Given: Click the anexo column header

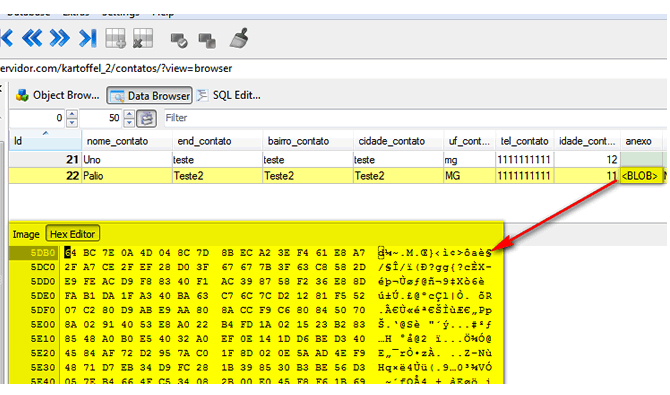Looking at the screenshot, I should [x=641, y=141].
